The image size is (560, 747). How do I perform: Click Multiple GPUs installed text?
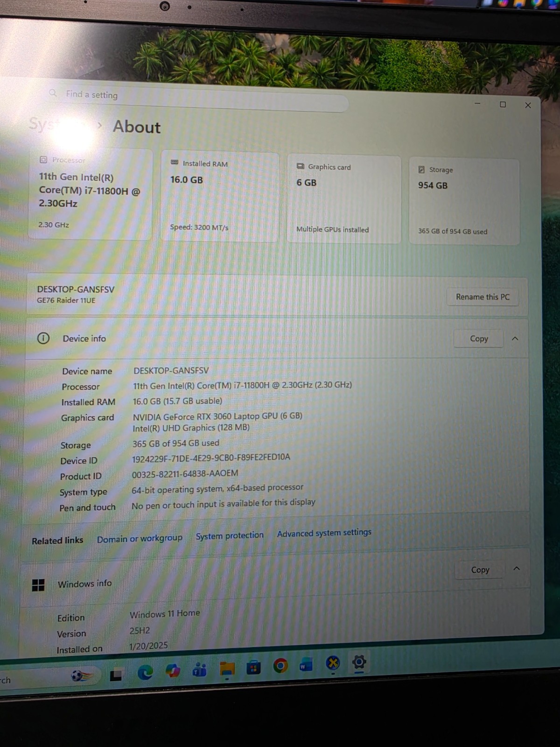pos(332,229)
